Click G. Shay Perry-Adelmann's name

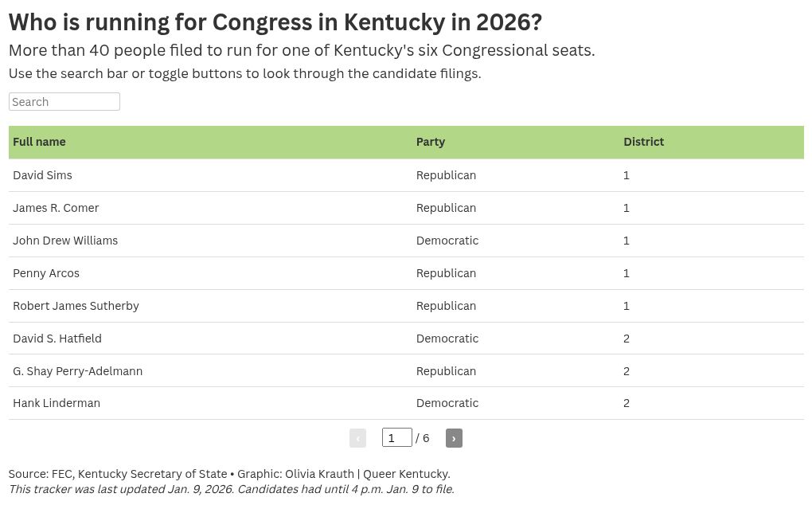pos(78,371)
